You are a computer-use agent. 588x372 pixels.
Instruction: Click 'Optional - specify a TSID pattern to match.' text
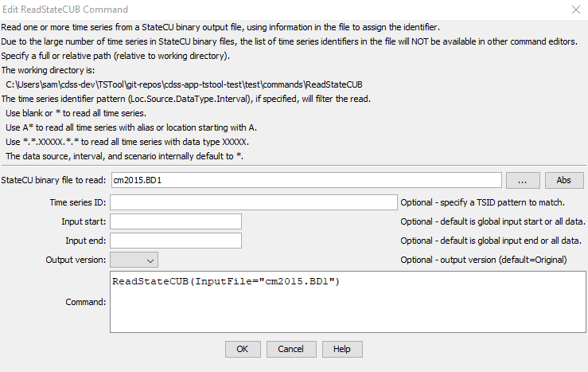[482, 202]
